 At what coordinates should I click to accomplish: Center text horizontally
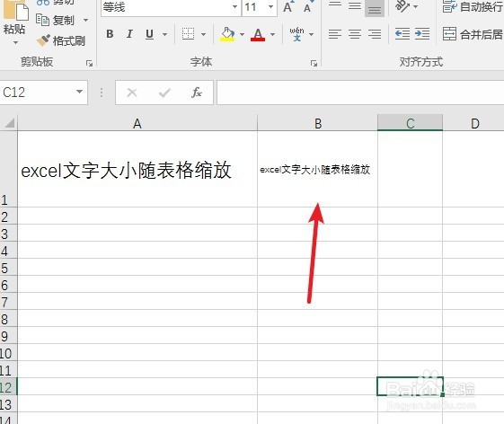[355, 34]
